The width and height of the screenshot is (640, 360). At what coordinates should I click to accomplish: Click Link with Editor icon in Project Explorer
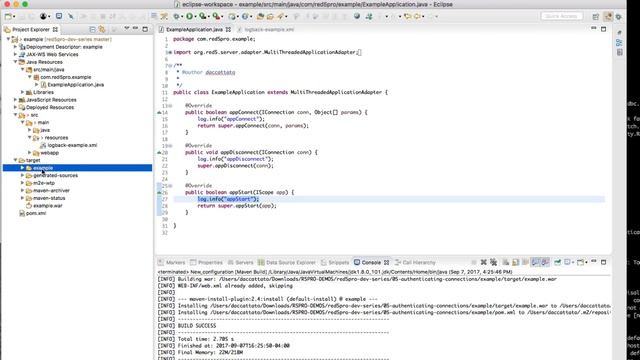pos(102,29)
